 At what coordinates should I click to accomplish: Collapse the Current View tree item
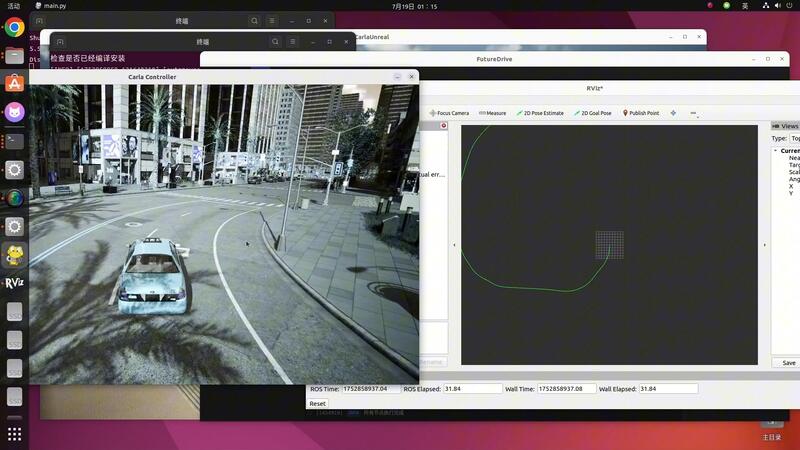[776, 150]
